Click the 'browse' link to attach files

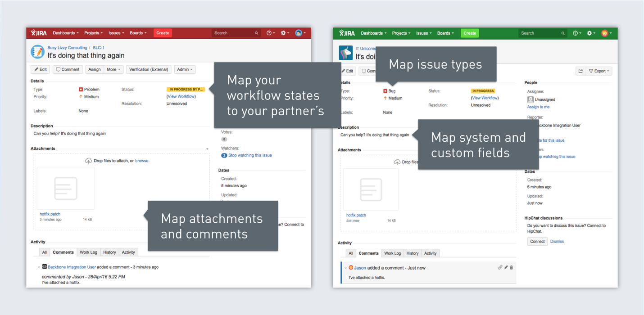[142, 161]
